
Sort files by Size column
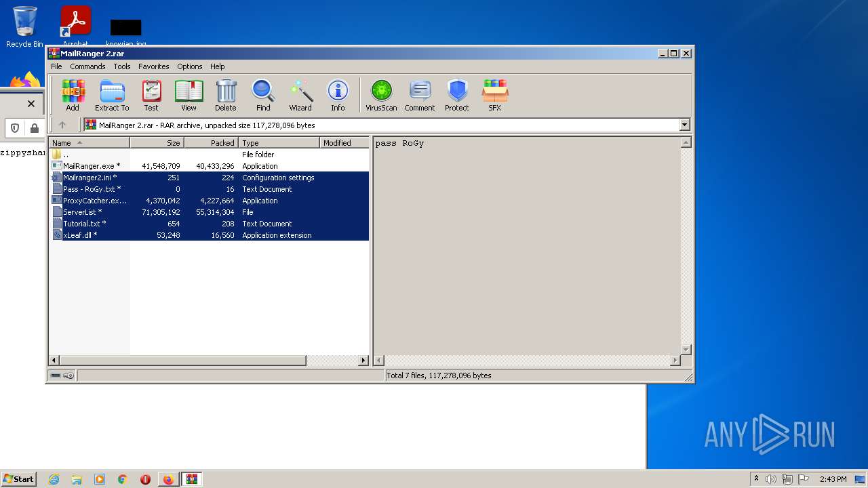click(x=157, y=143)
